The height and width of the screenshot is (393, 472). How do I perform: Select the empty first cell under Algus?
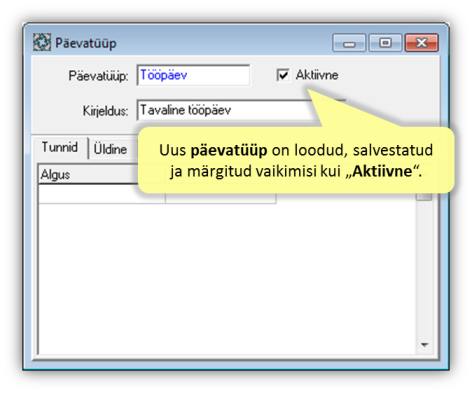[102, 194]
